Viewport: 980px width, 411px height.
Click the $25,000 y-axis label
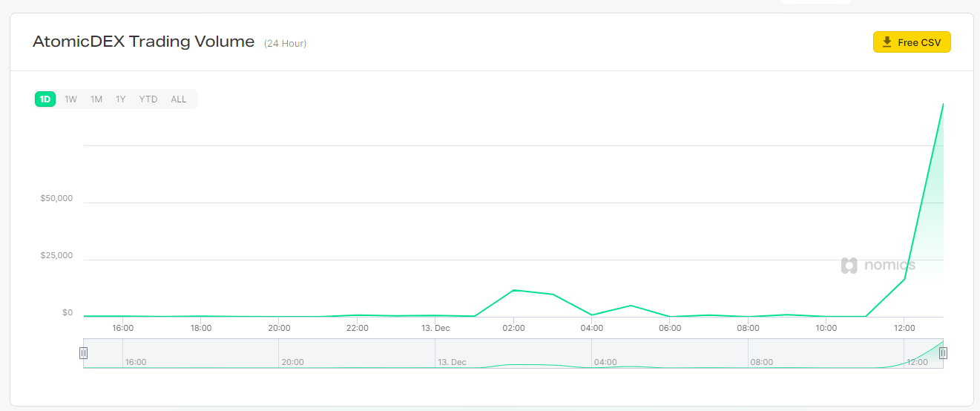[56, 256]
